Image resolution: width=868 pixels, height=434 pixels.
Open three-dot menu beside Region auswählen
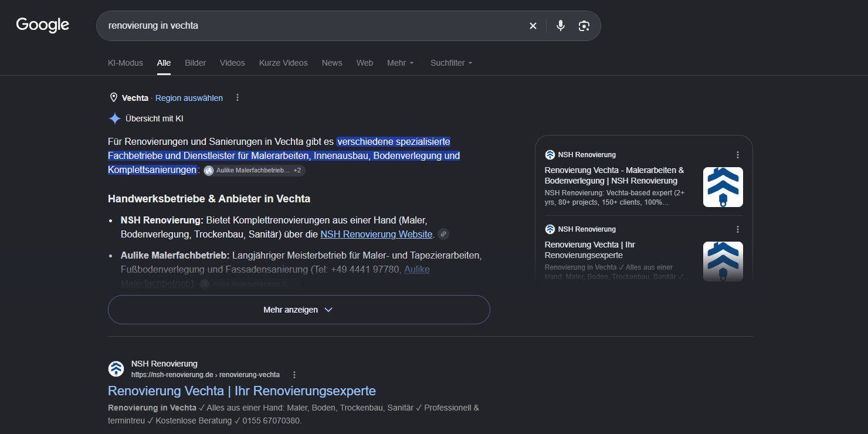[238, 98]
